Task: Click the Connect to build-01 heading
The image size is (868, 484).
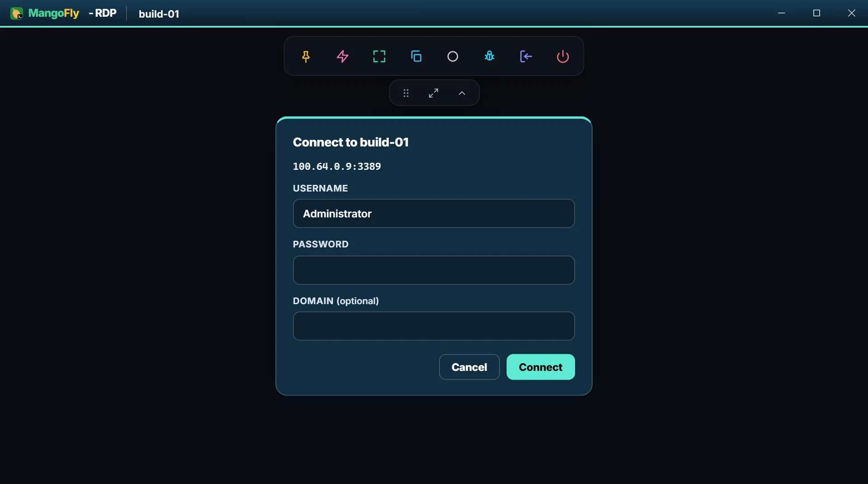Action: pos(351,142)
